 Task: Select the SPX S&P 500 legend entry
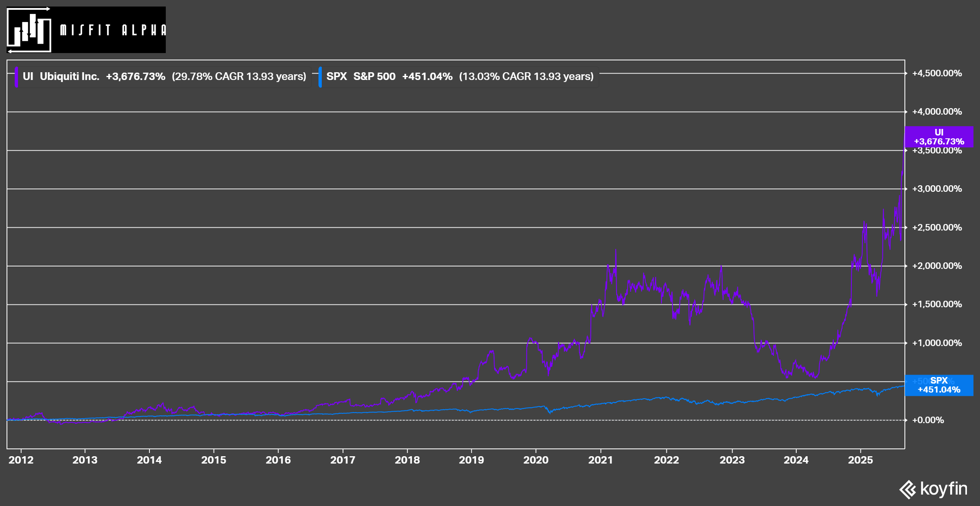(361, 77)
